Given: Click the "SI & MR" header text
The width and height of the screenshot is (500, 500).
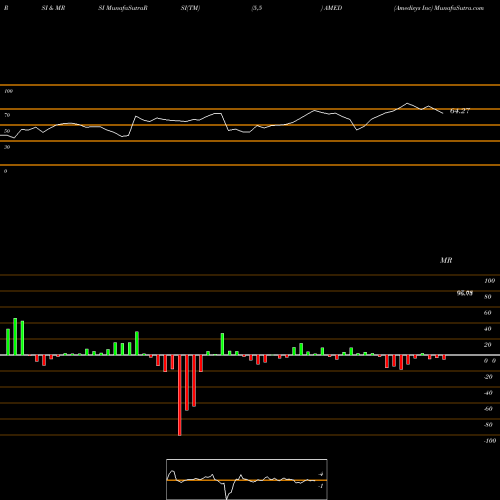Looking at the screenshot, I should pyautogui.click(x=53, y=8).
